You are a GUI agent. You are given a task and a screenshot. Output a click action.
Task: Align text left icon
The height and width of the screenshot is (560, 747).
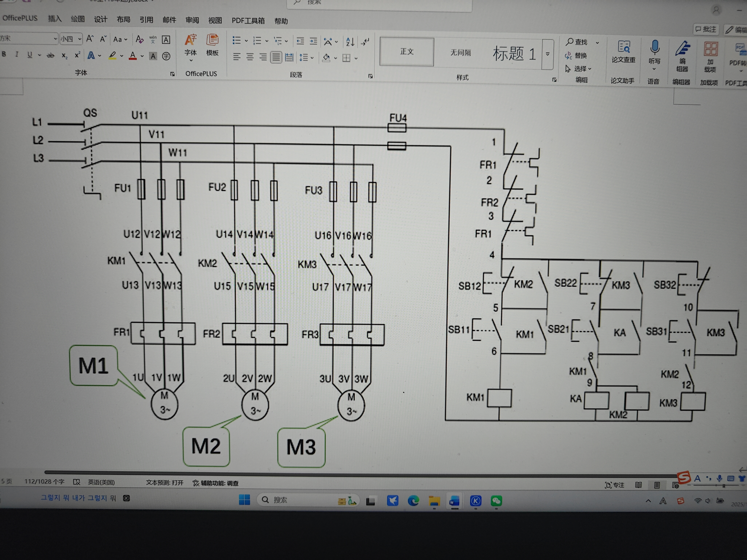[237, 57]
